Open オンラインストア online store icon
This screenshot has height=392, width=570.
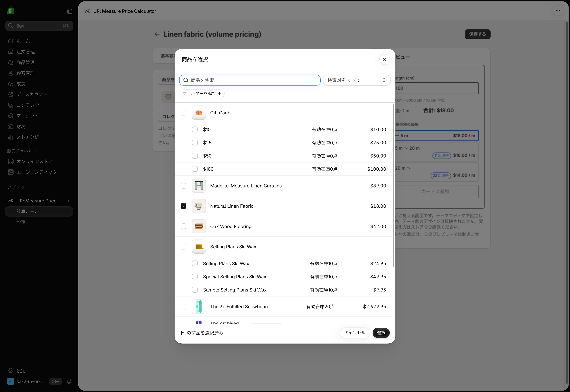(11, 161)
